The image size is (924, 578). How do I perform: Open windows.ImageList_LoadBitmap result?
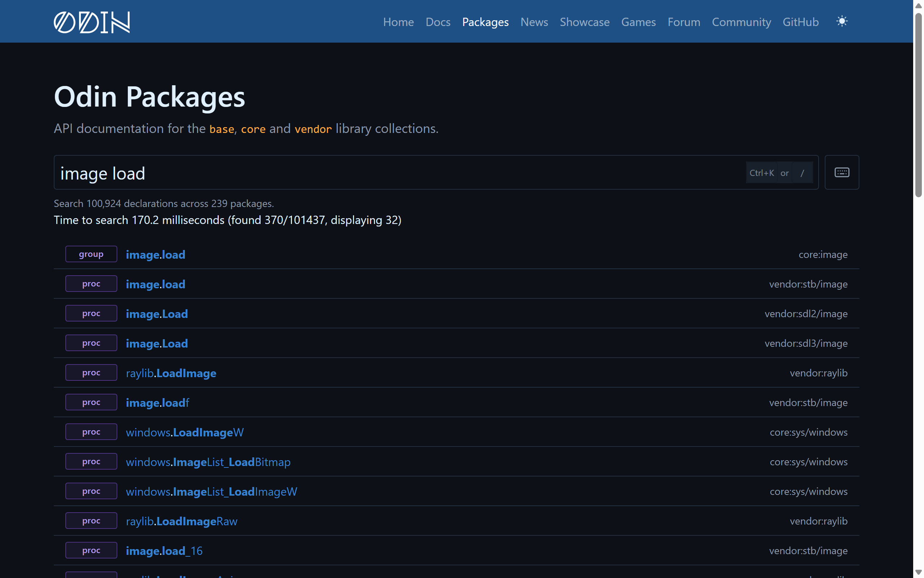pyautogui.click(x=208, y=462)
